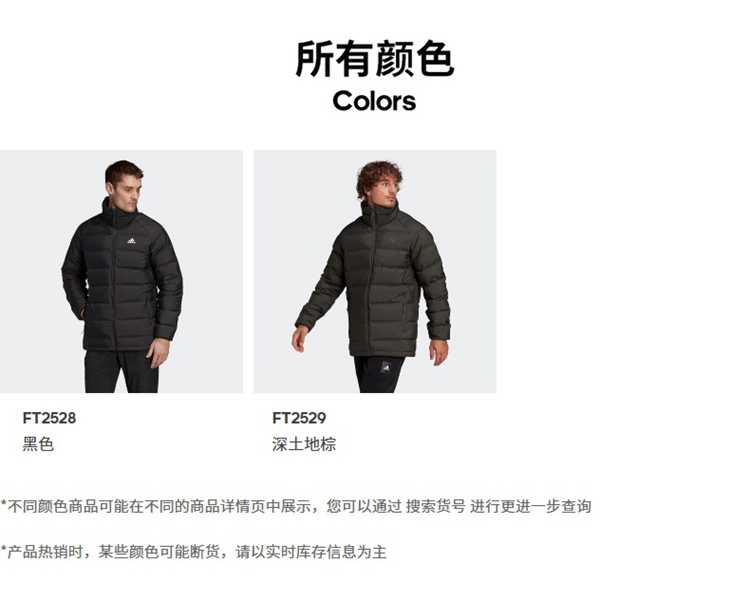The image size is (750, 601).
Task: Click the collar of the black jacket
Action: click(120, 212)
